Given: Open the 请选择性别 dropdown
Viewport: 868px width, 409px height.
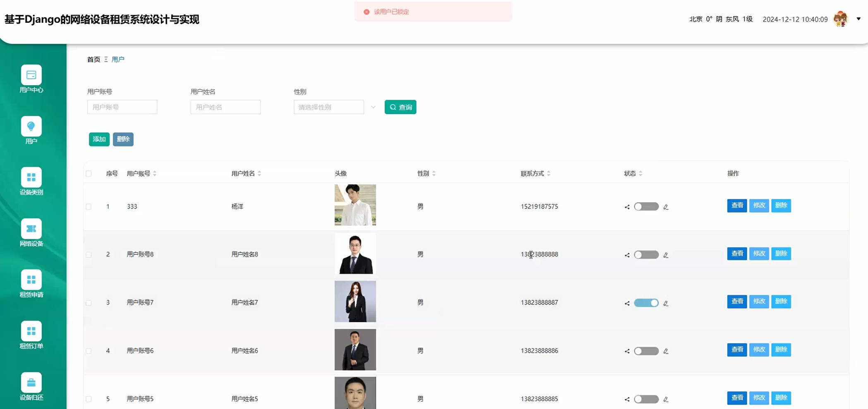Looking at the screenshot, I should pos(329,107).
